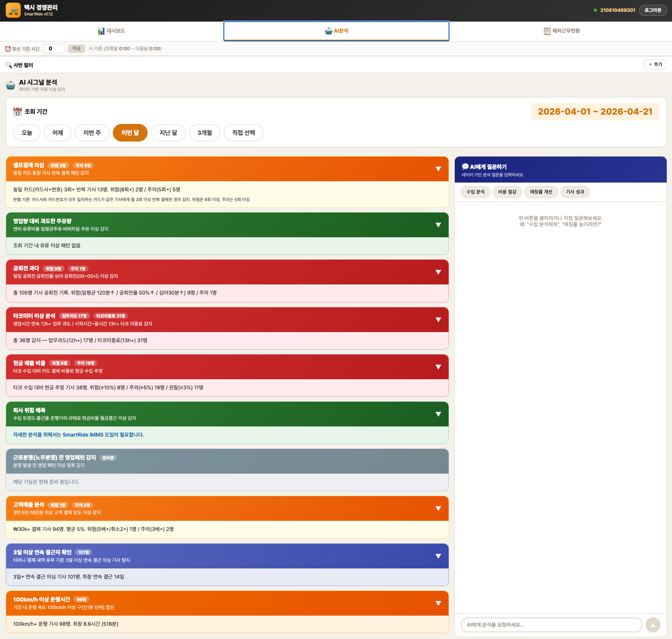The image size is (672, 639).
Task: Click the speech bubble icon in AI에게 질문하기
Action: pyautogui.click(x=465, y=167)
